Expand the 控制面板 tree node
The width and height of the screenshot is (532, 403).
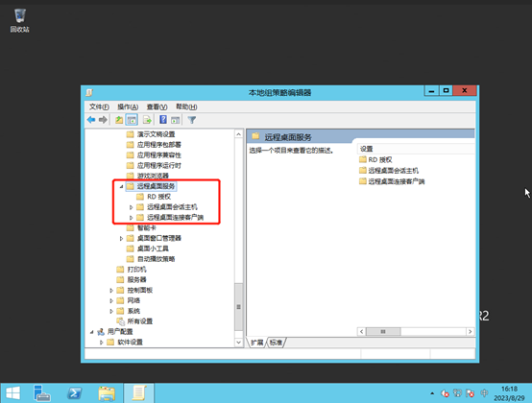(x=111, y=291)
